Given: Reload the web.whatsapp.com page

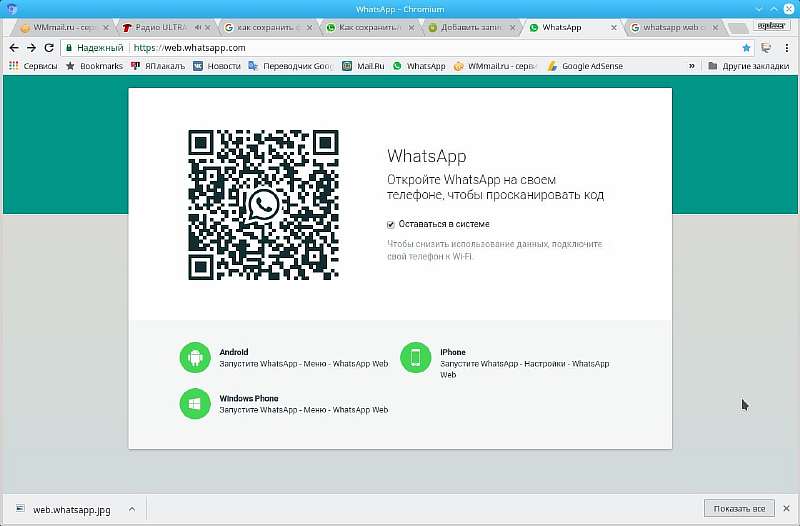Looking at the screenshot, I should click(49, 48).
